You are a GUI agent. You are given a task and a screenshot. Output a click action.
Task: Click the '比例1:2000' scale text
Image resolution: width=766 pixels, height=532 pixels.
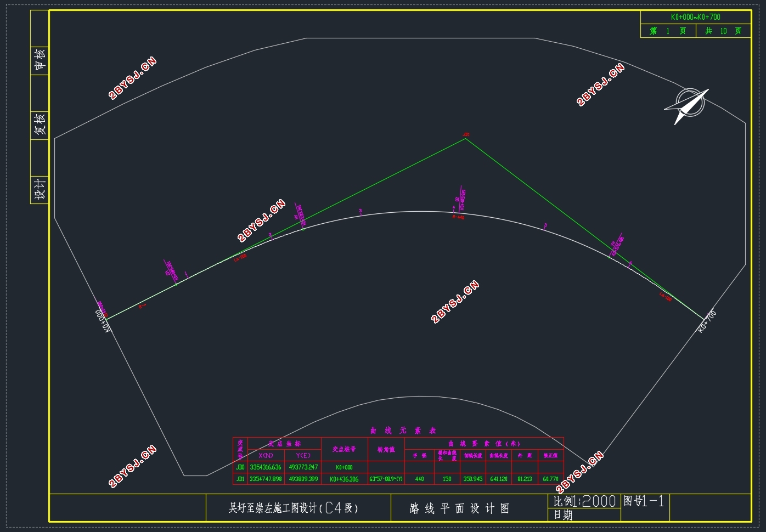(x=584, y=501)
